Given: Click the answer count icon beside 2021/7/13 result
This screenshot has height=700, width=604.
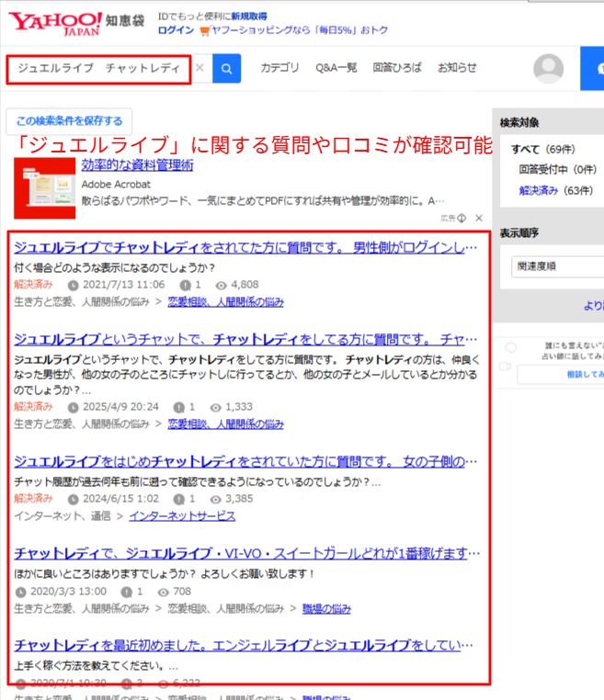Looking at the screenshot, I should 185,286.
